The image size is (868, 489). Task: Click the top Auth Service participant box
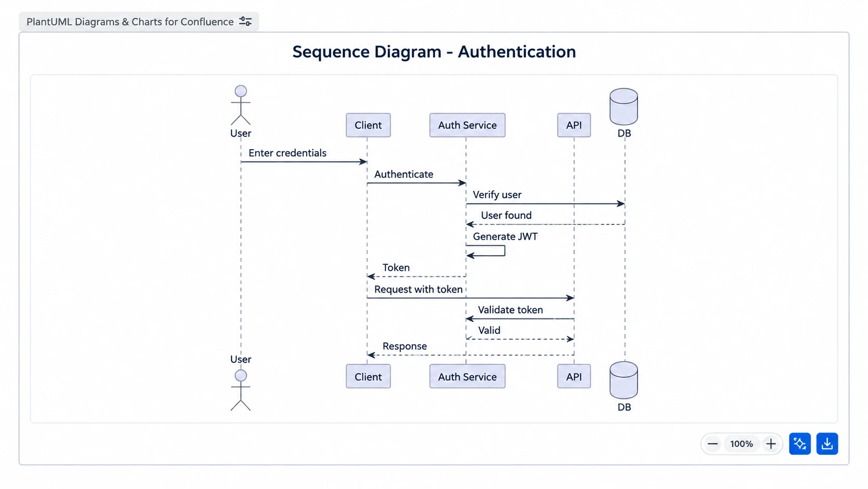pyautogui.click(x=467, y=125)
